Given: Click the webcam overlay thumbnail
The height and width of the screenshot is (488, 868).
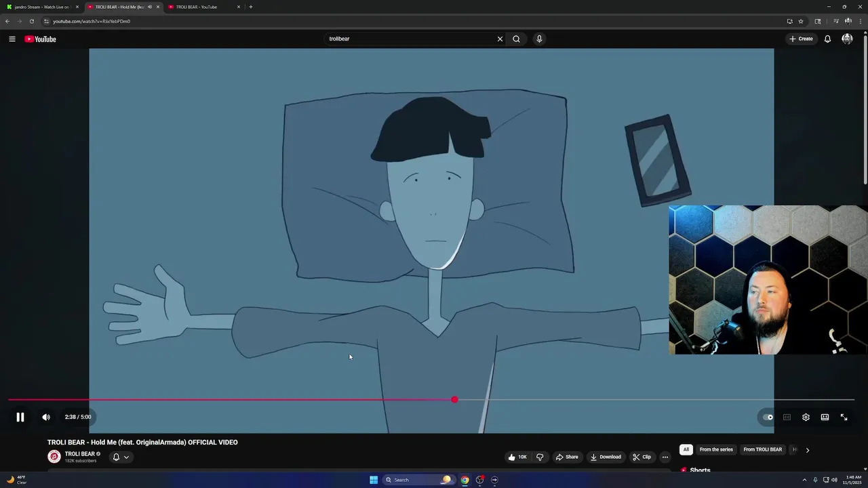Looking at the screenshot, I should pyautogui.click(x=768, y=280).
